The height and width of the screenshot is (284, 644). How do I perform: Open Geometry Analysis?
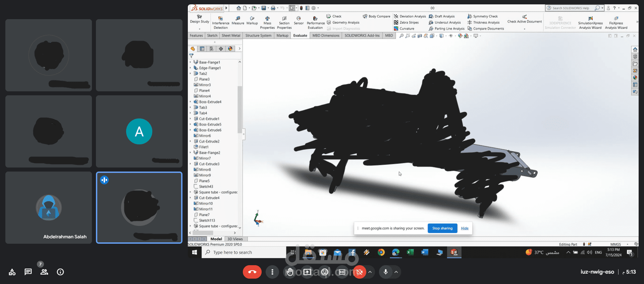(343, 22)
